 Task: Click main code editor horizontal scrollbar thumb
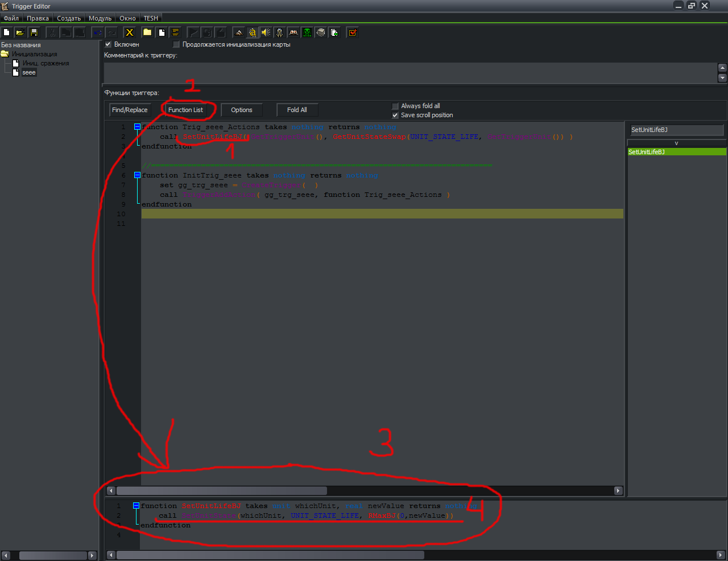[222, 490]
